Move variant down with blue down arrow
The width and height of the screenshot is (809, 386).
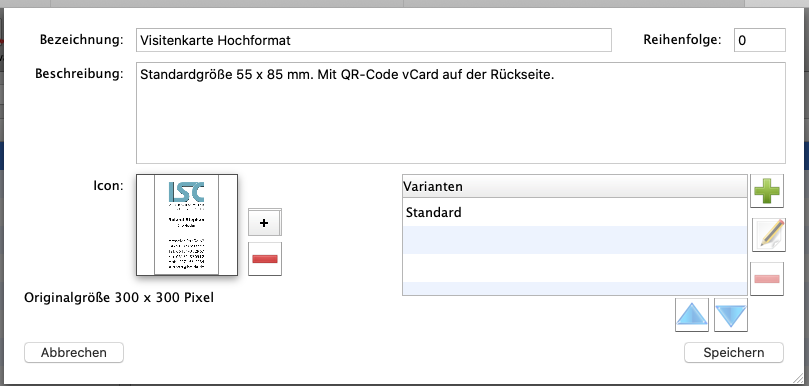(x=731, y=315)
